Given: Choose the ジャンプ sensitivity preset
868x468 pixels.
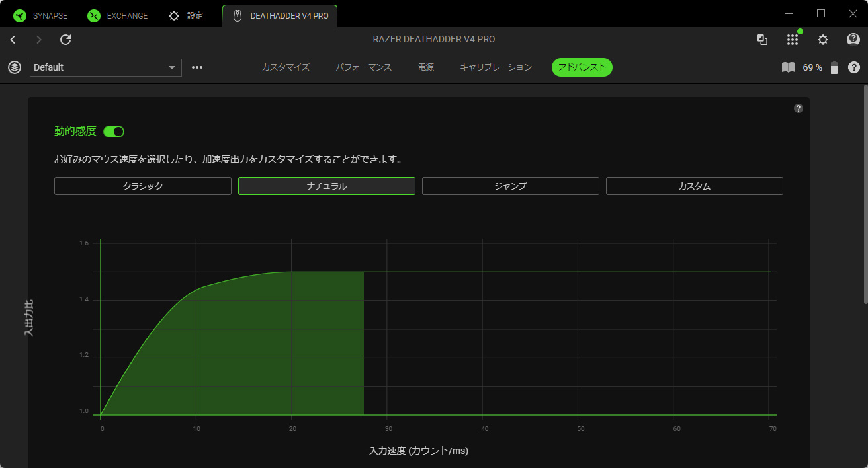Looking at the screenshot, I should (511, 186).
